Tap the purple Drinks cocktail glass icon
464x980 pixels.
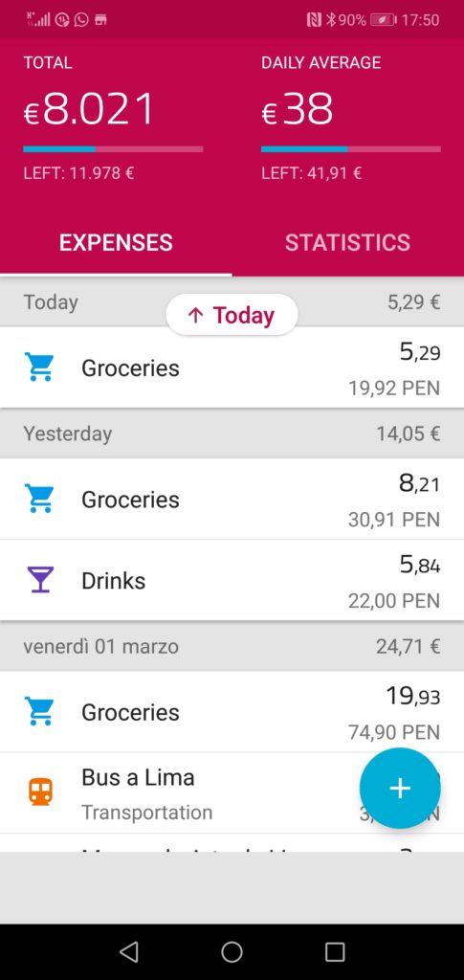pyautogui.click(x=40, y=580)
